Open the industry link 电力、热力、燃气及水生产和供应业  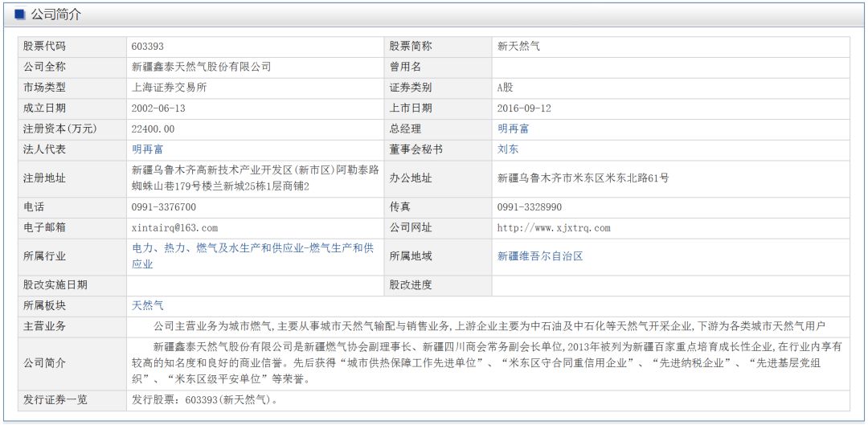tap(253, 256)
